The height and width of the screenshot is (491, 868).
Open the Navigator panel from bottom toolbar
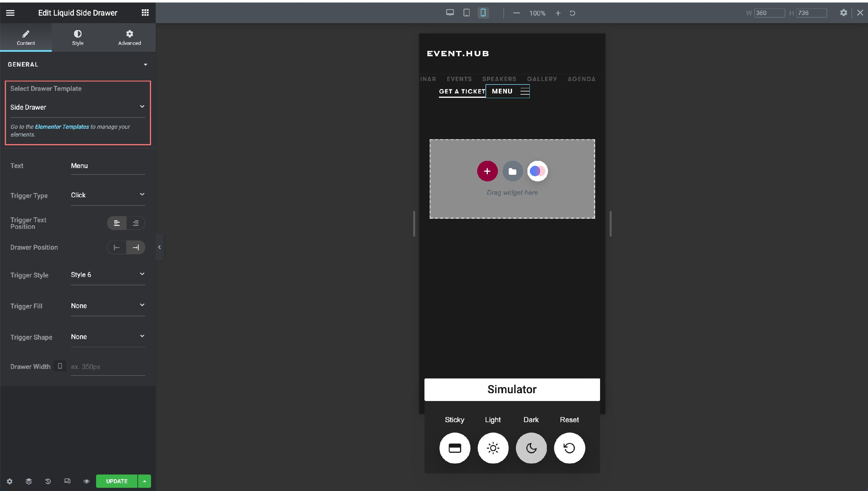(x=29, y=481)
